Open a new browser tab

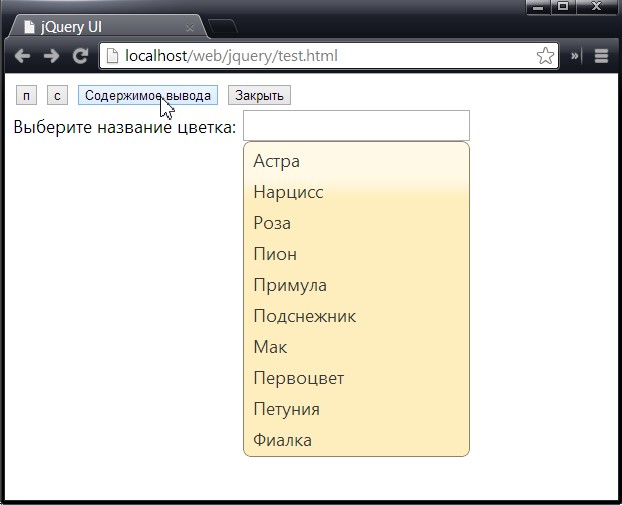coord(223,27)
